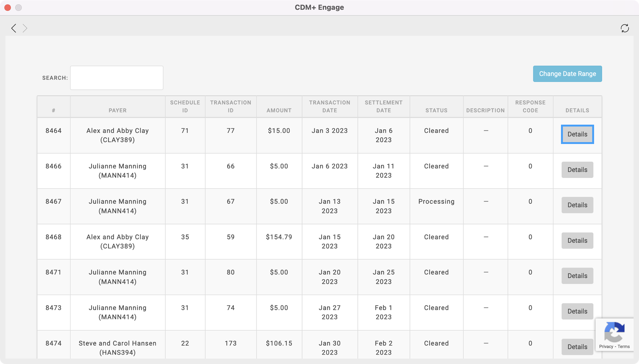Click the refresh page icon
This screenshot has width=639, height=364.
625,28
